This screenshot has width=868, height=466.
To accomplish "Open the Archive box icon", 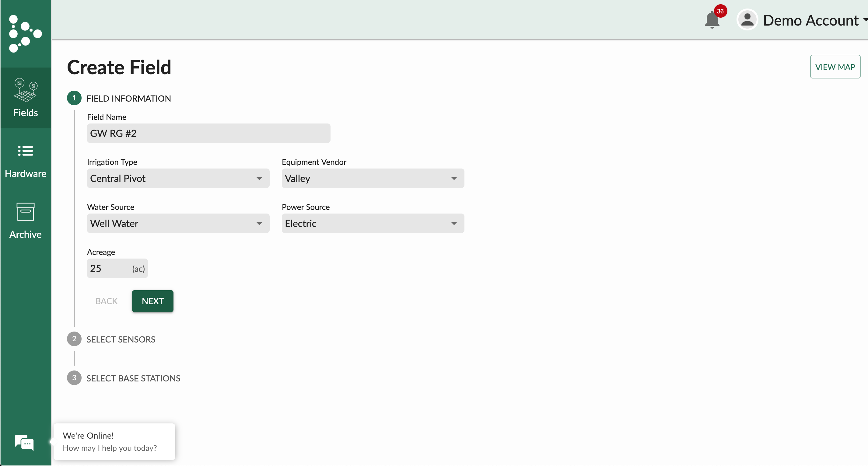I will pyautogui.click(x=25, y=212).
